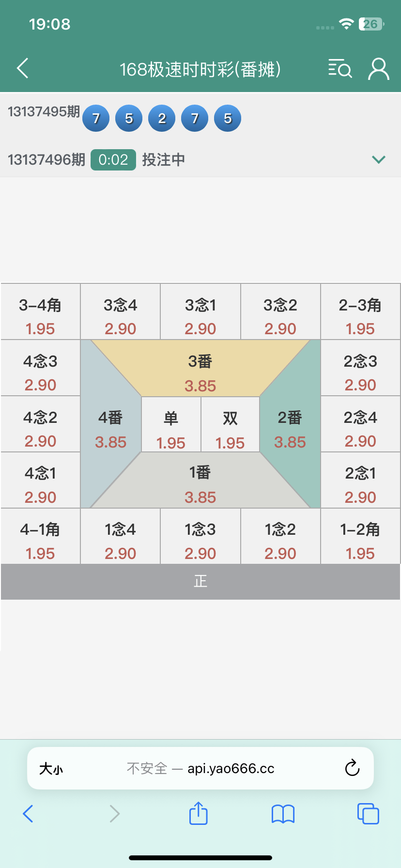The width and height of the screenshot is (401, 868).
Task: Pick the 1-2角 corner bet
Action: (x=360, y=540)
